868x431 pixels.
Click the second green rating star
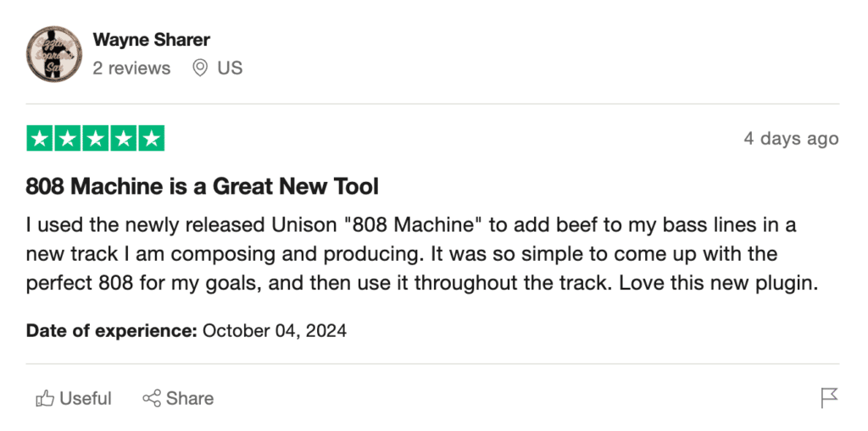tap(68, 138)
